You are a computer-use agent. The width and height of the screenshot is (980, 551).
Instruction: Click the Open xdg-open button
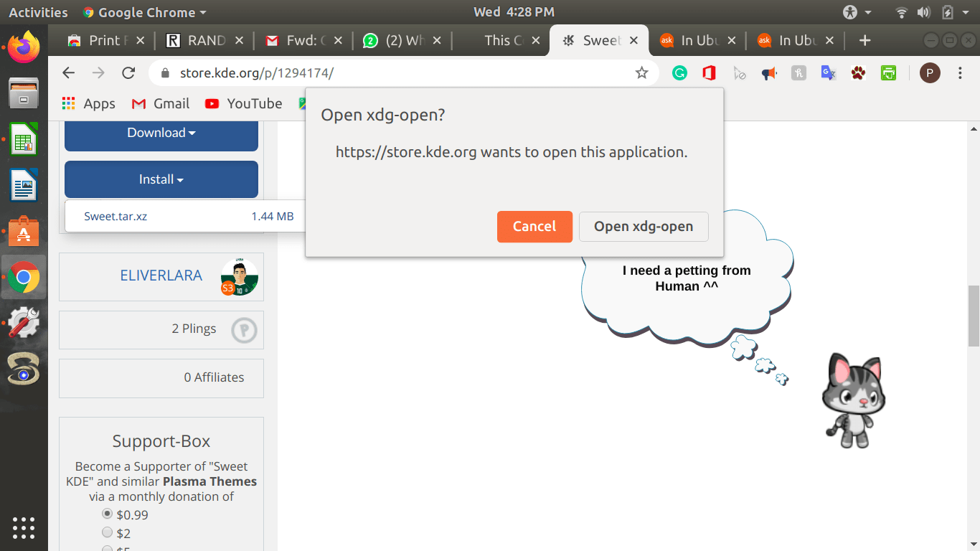click(x=643, y=226)
